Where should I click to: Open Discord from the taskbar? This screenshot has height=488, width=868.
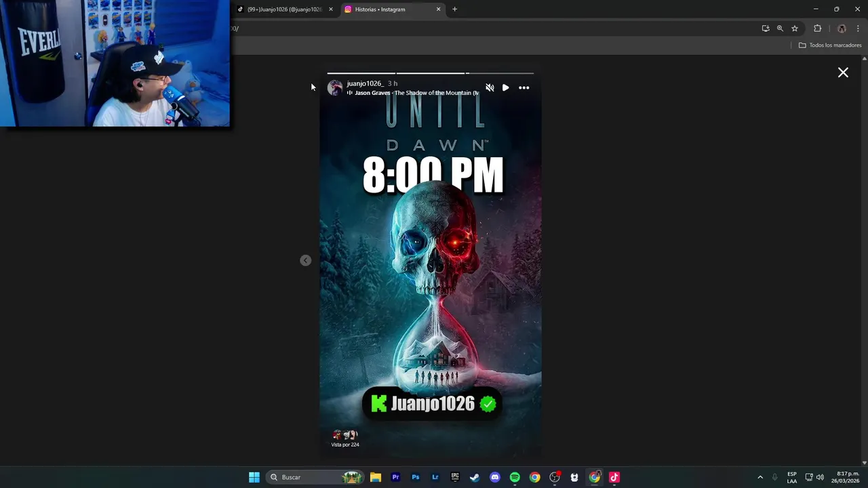click(x=495, y=477)
